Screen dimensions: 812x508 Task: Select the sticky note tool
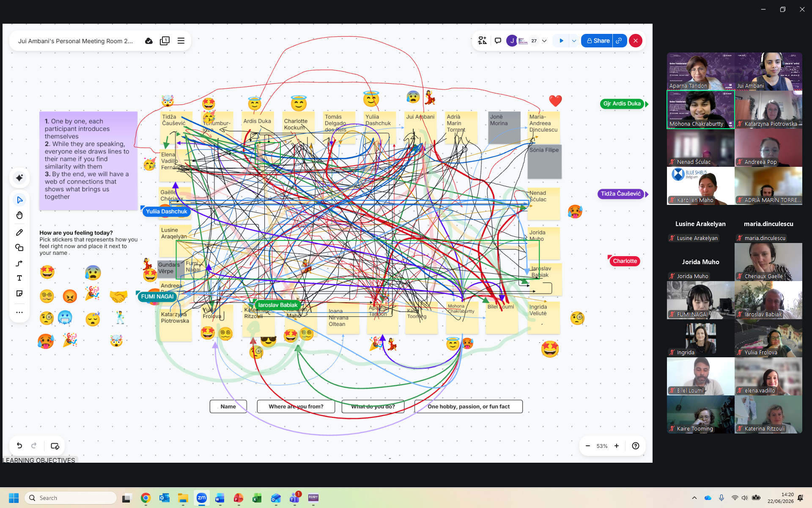[x=19, y=293]
